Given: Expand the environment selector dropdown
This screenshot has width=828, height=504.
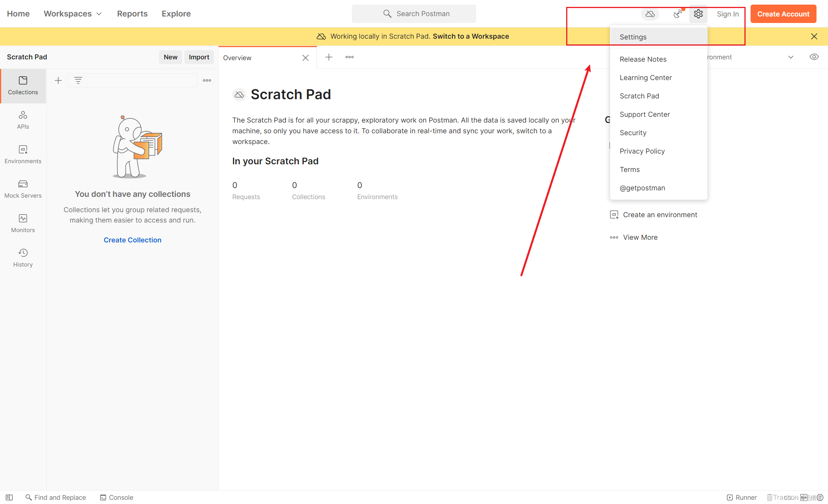Looking at the screenshot, I should coord(791,57).
